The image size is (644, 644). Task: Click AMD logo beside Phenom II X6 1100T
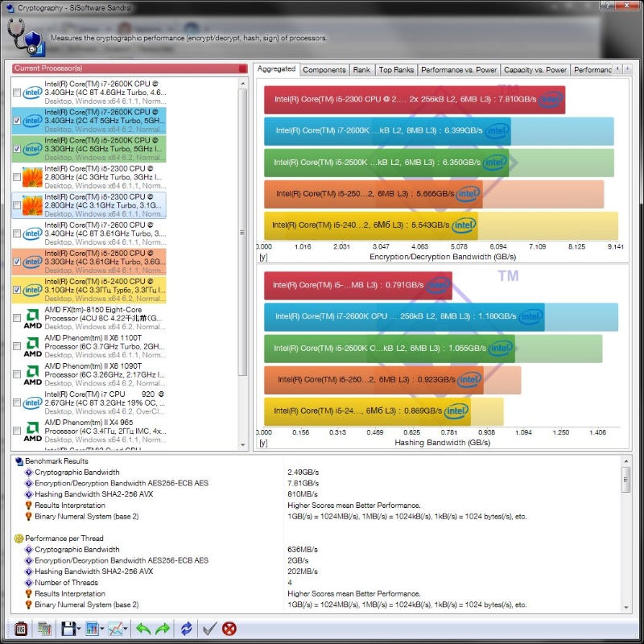[x=33, y=347]
